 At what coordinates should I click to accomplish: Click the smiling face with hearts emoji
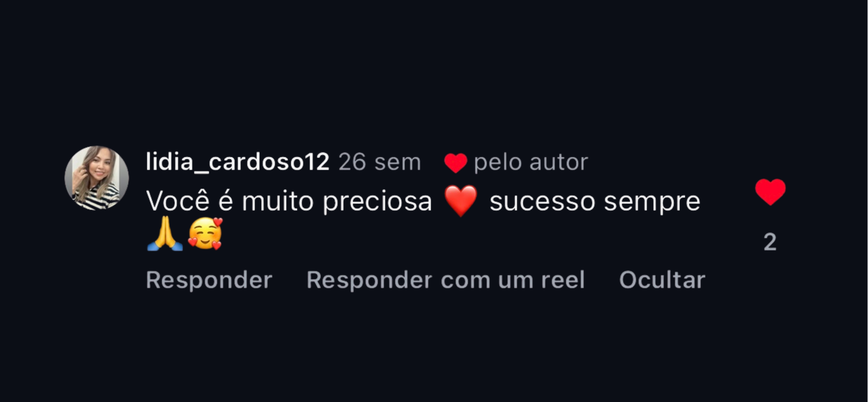tap(205, 234)
